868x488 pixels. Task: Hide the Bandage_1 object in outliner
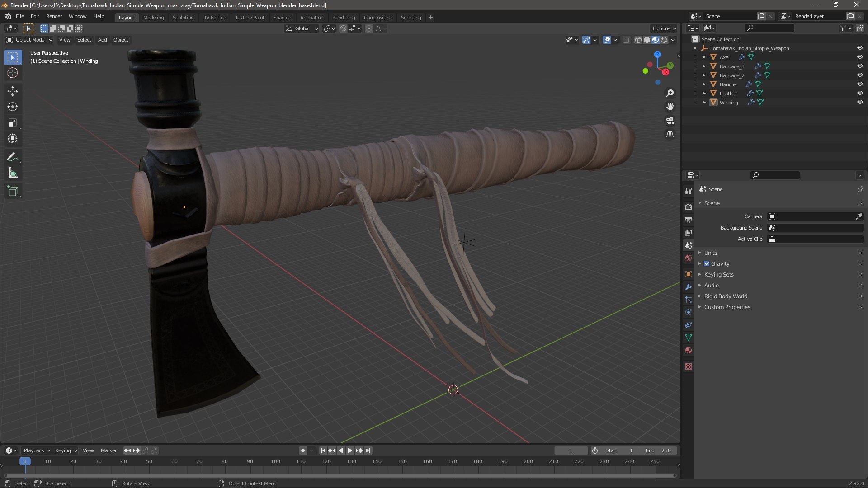tap(860, 66)
